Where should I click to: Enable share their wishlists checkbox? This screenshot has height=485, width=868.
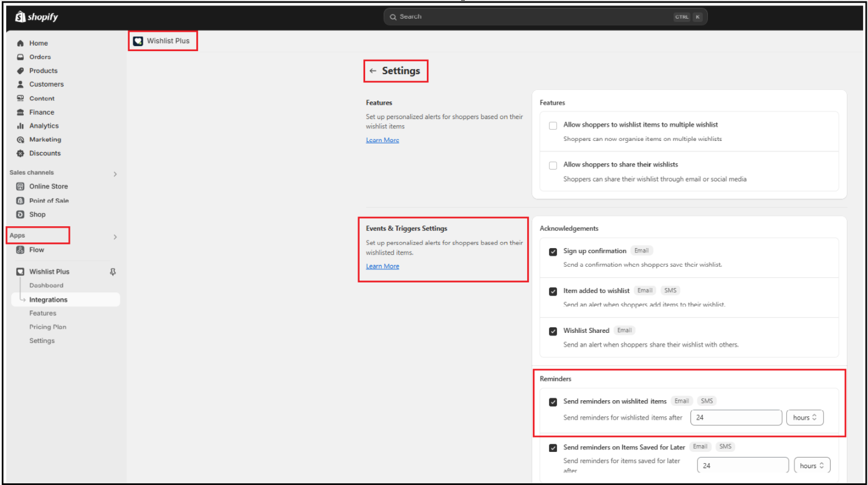[x=553, y=165]
